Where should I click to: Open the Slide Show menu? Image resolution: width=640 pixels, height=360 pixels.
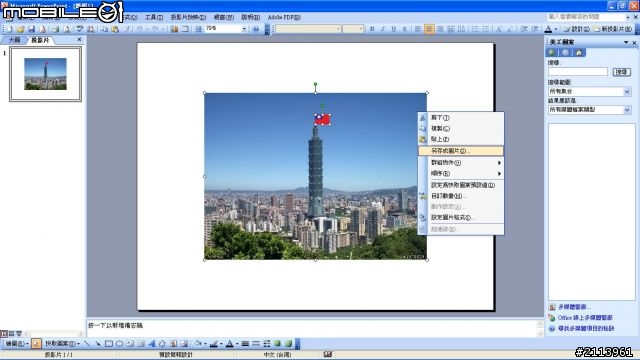click(x=188, y=17)
